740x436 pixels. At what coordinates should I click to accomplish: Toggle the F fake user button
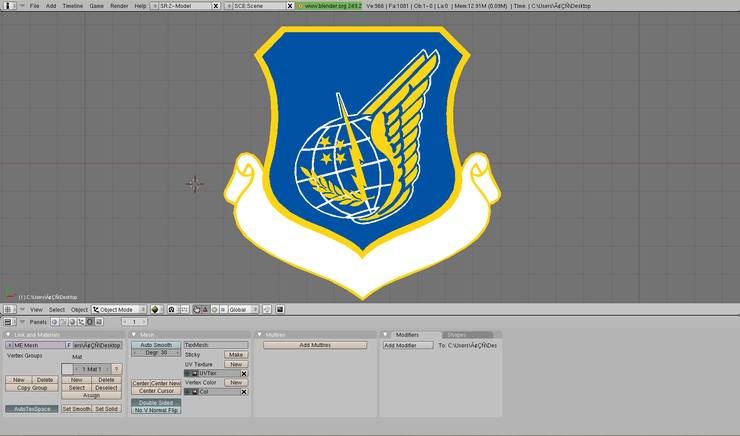click(69, 345)
